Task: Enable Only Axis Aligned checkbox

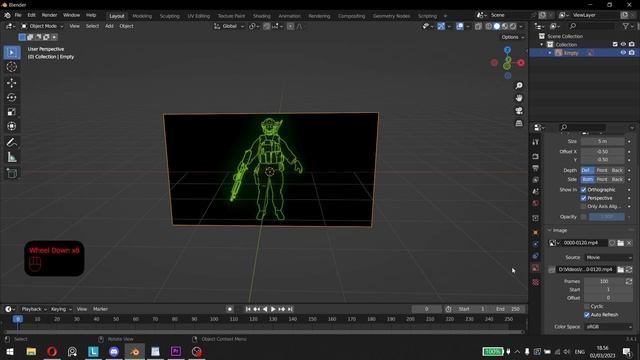Action: coord(584,207)
